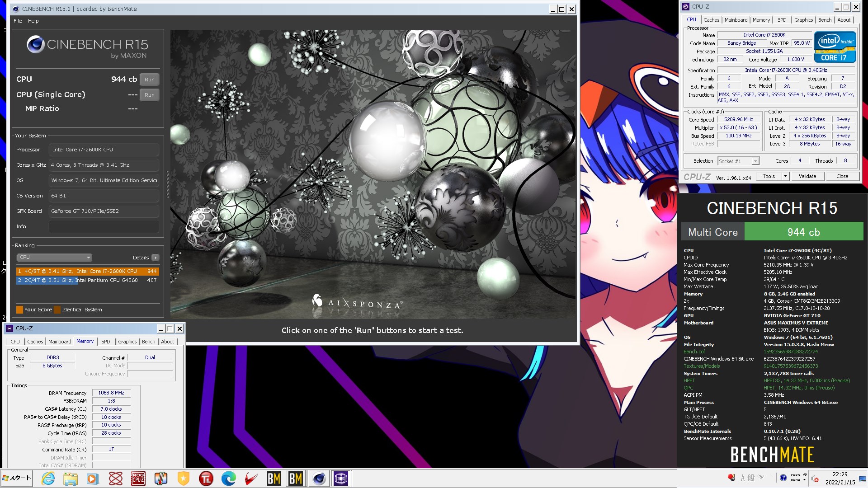Open the thermometer temperature monitor taskbar icon
Screen dimensions: 868x488
click(160, 479)
